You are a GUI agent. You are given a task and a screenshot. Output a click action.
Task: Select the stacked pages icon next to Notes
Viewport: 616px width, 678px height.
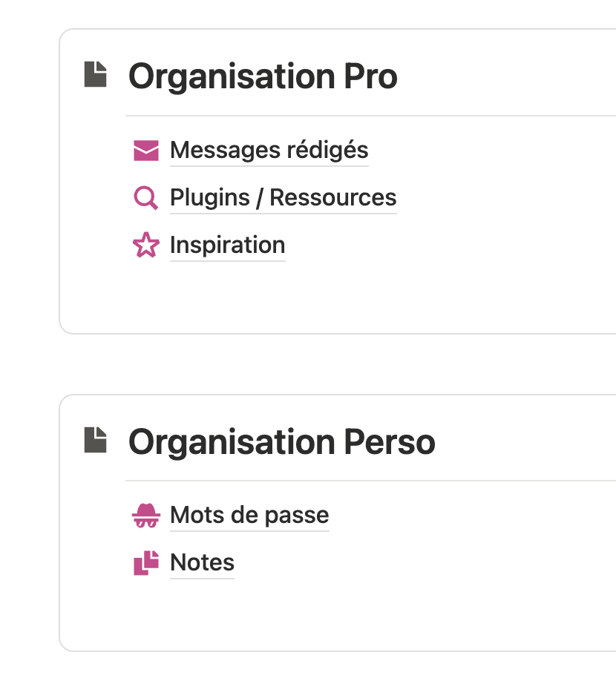[x=145, y=562]
